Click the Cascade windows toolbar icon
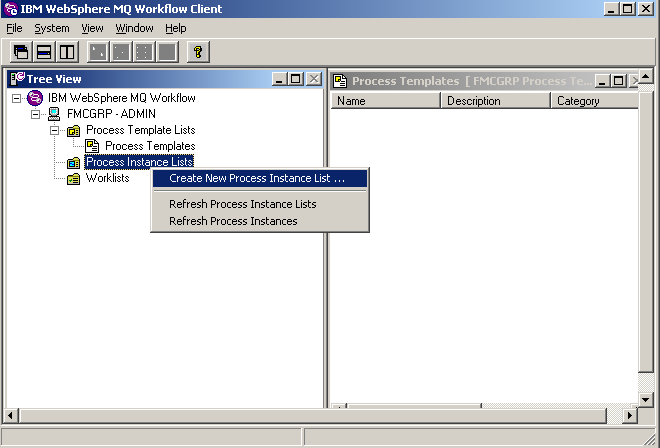Image resolution: width=660 pixels, height=448 pixels. (x=21, y=52)
